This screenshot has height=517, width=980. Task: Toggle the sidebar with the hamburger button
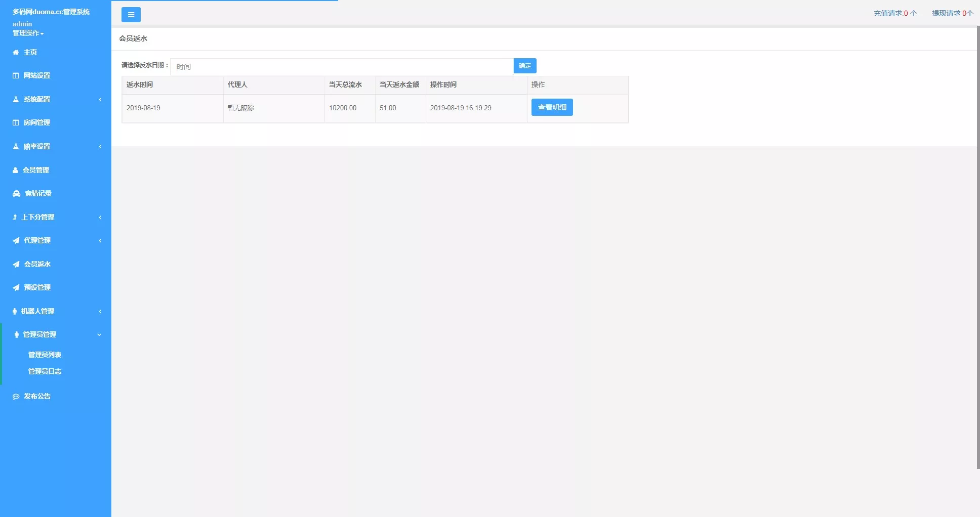click(x=131, y=14)
